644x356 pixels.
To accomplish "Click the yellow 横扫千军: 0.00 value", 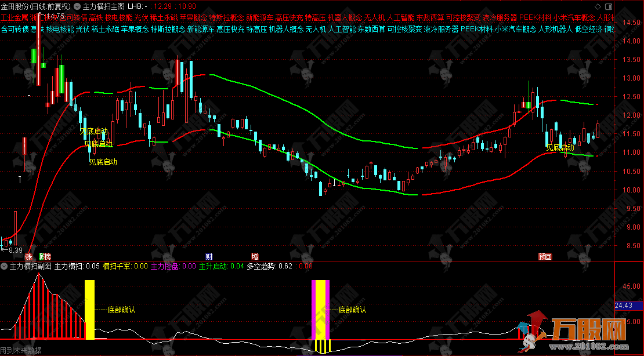I will [125, 266].
